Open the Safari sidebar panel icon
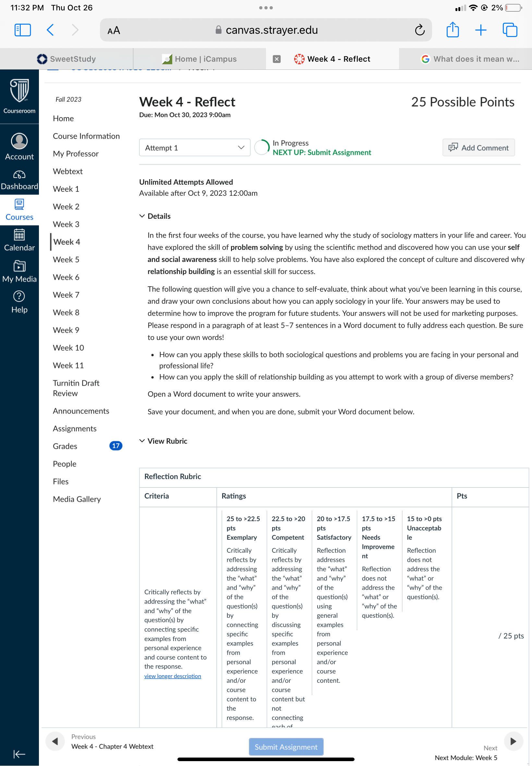This screenshot has height=766, width=532. [23, 30]
